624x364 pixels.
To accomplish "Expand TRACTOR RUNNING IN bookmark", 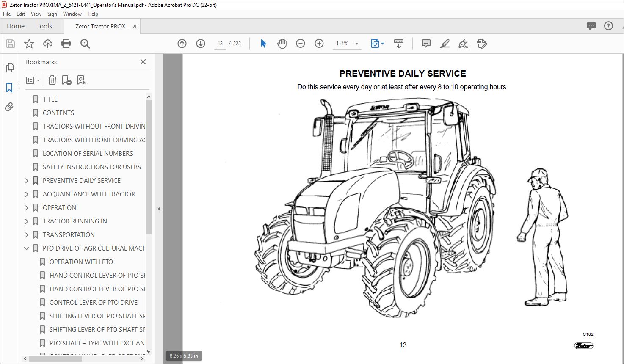I will pyautogui.click(x=27, y=221).
